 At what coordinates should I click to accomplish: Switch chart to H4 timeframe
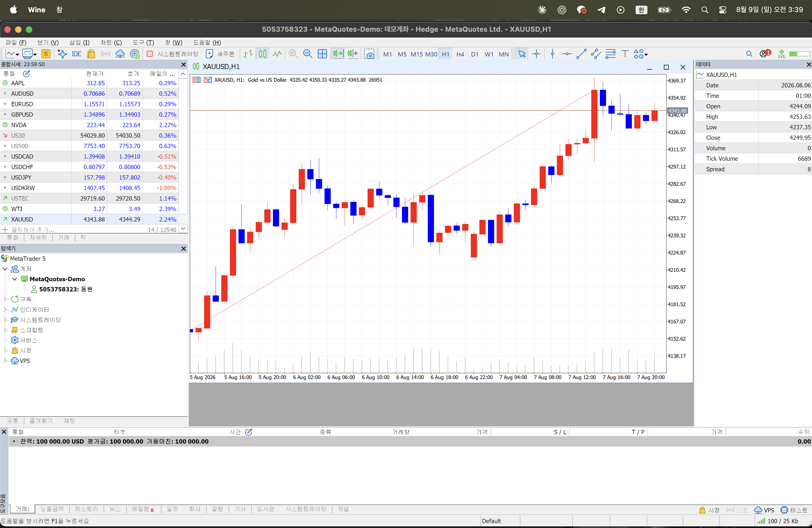point(460,54)
